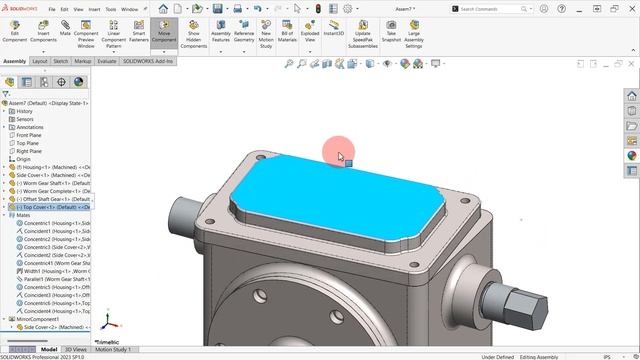The height and width of the screenshot is (360, 640).
Task: Toggle Hide/Show Items eye icon
Action: [387, 64]
